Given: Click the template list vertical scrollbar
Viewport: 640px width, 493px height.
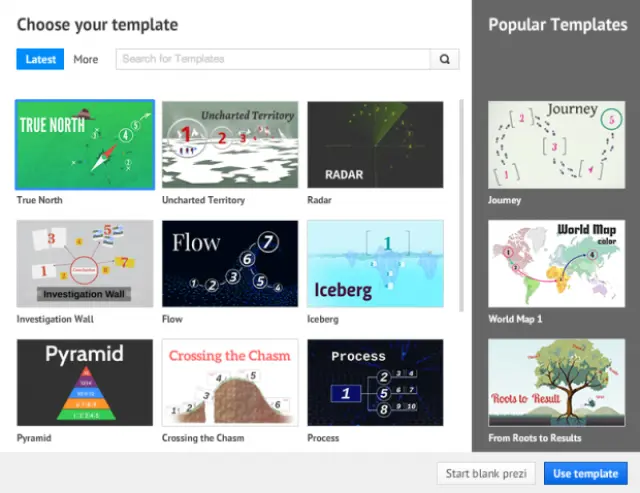Looking at the screenshot, I should 461,200.
